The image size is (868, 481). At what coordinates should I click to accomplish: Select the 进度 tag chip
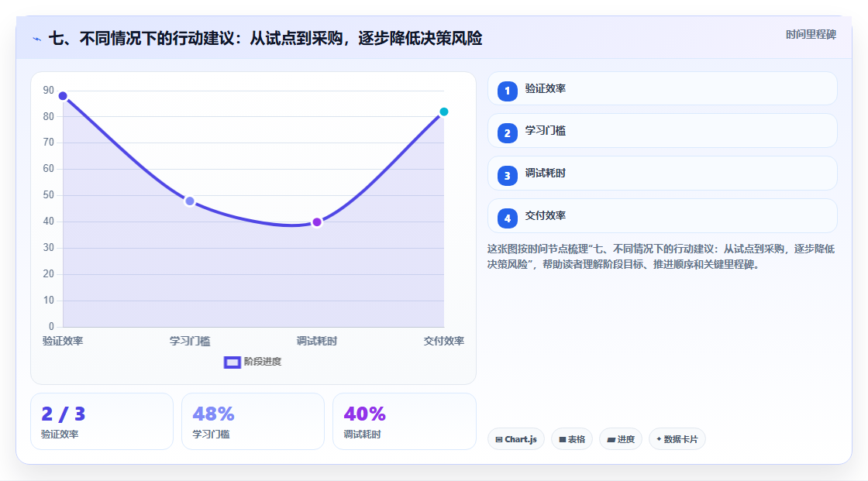[621, 439]
